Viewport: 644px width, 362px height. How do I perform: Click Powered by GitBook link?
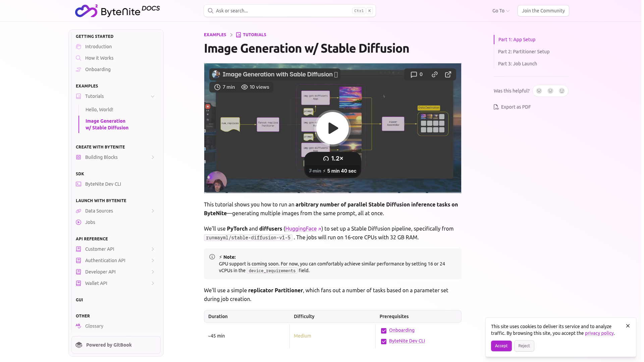pos(116,345)
